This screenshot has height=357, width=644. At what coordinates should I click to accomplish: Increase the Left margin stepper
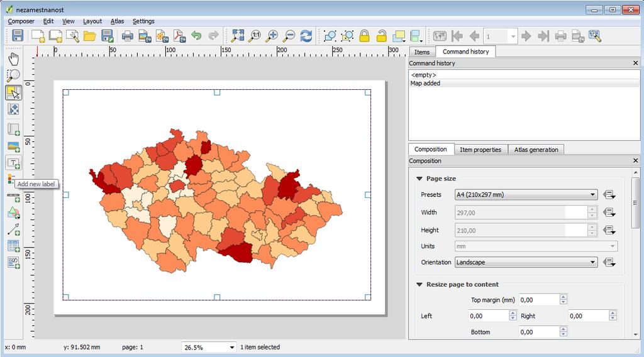click(513, 314)
